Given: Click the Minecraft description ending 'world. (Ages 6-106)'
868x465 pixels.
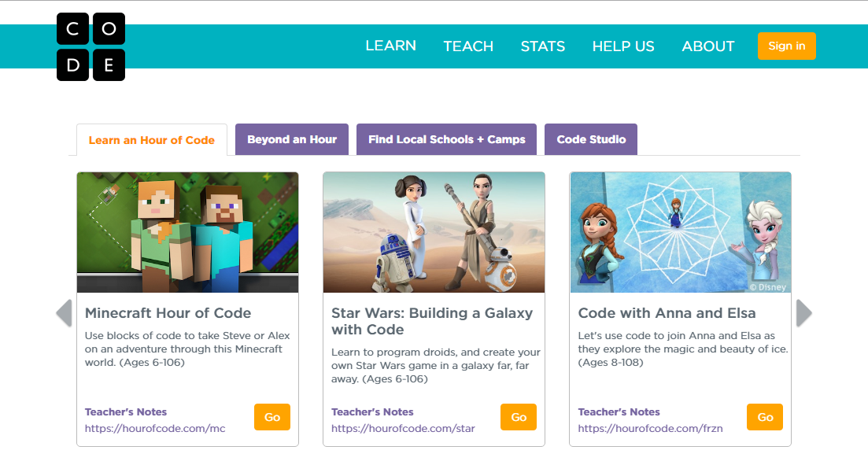Looking at the screenshot, I should coord(187,349).
